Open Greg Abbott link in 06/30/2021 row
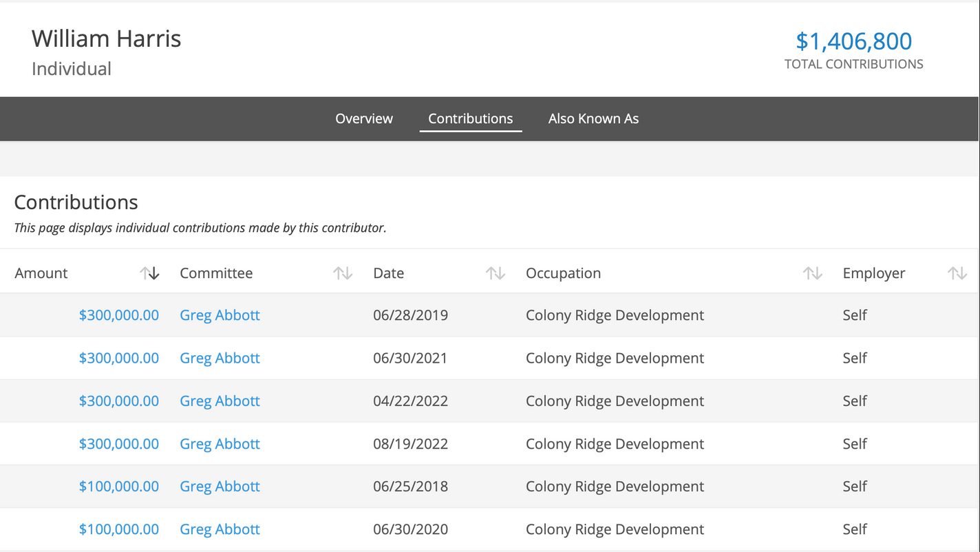The width and height of the screenshot is (980, 552). coord(220,358)
